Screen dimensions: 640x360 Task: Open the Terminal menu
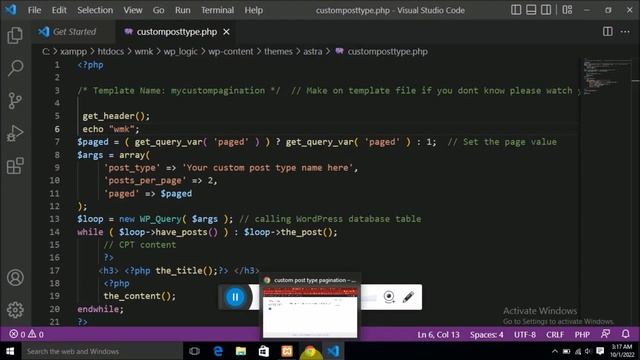tap(217, 10)
